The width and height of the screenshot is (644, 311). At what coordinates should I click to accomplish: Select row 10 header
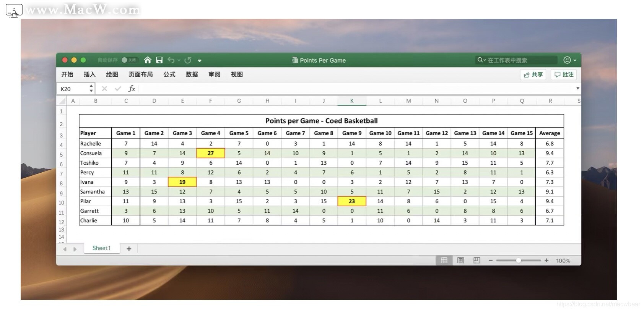61,202
